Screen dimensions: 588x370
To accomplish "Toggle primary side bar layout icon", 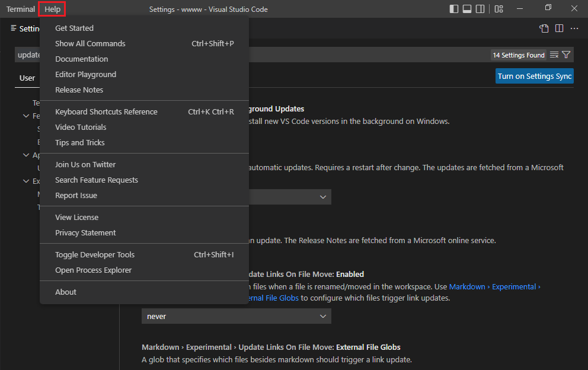I will (454, 9).
